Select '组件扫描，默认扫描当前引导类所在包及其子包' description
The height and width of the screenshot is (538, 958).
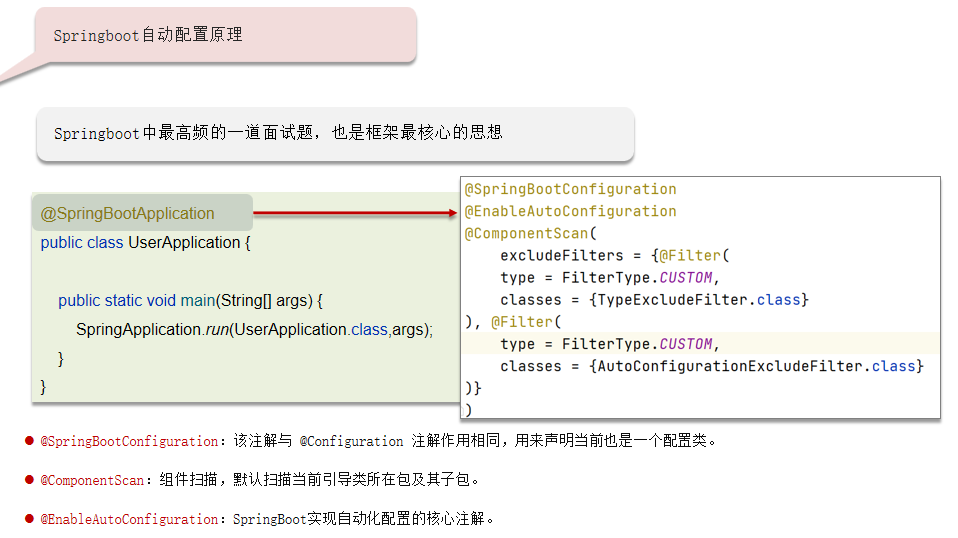click(314, 480)
